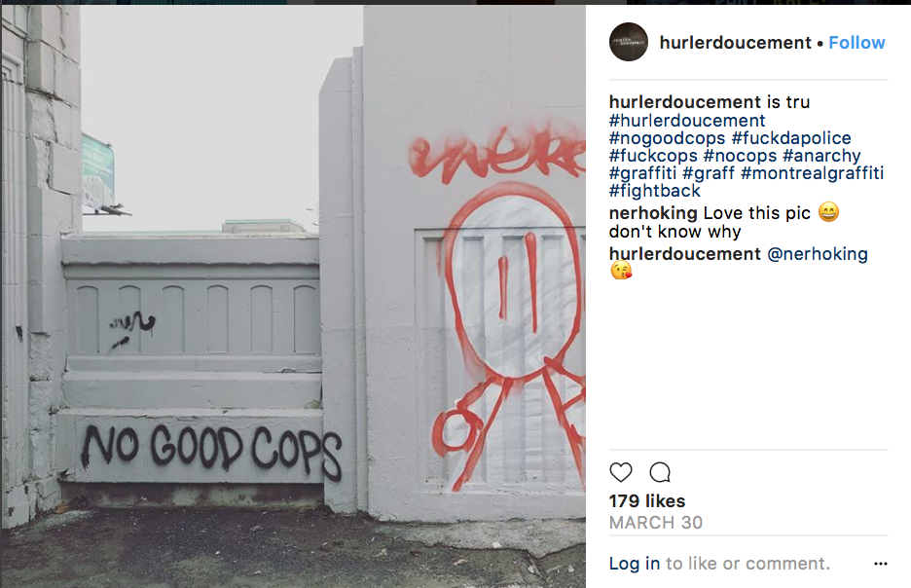Open the #nogoodcops hashtag
This screenshot has width=911, height=588.
pos(667,138)
